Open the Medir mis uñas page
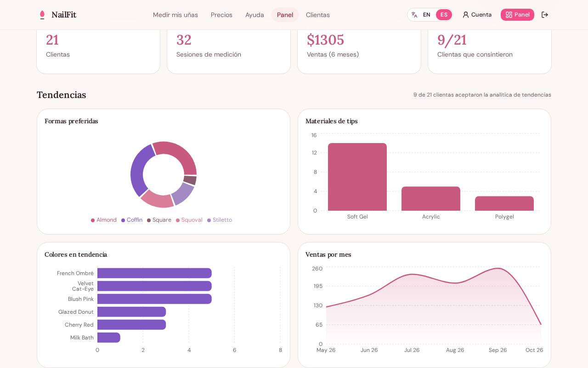The image size is (588, 368). click(x=175, y=15)
